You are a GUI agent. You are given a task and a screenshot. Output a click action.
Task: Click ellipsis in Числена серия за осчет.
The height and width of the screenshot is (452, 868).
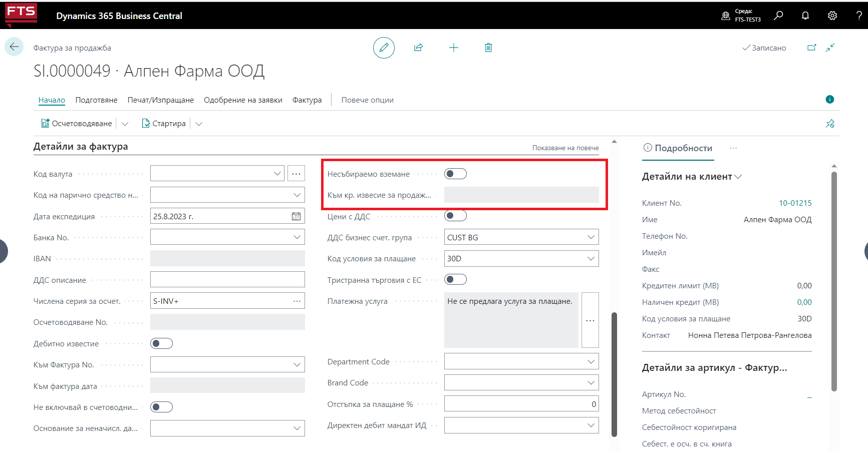pyautogui.click(x=297, y=301)
